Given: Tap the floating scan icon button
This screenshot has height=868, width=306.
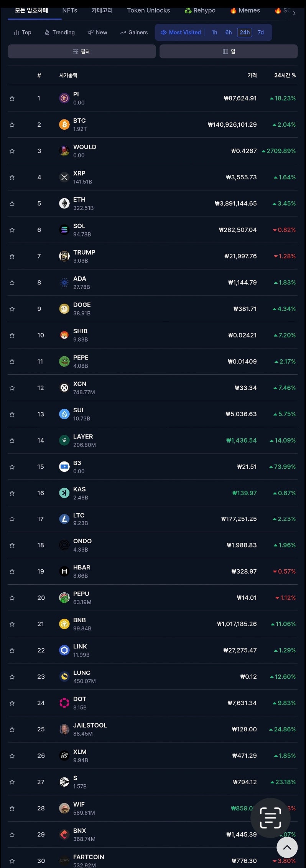Looking at the screenshot, I should 270,818.
